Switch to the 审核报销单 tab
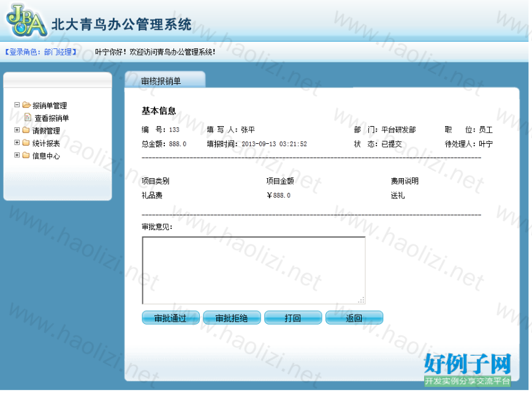The height and width of the screenshot is (393, 532). (161, 81)
